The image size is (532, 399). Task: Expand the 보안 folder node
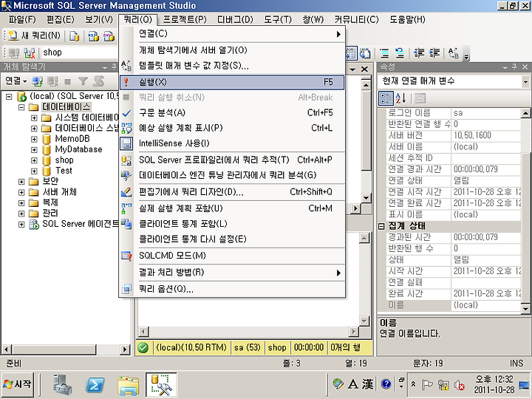click(21, 182)
